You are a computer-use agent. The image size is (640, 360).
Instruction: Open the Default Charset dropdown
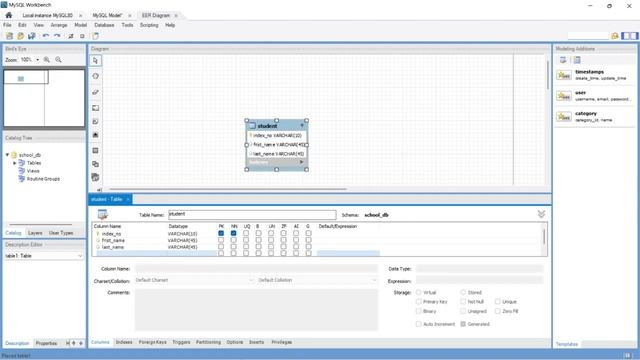tap(194, 280)
